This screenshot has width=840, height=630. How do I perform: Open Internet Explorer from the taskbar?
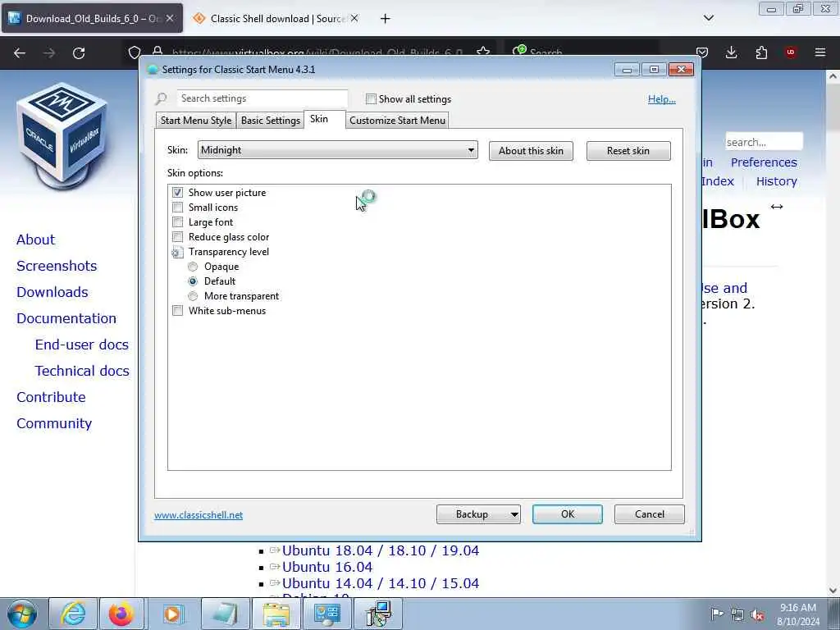pos(73,614)
